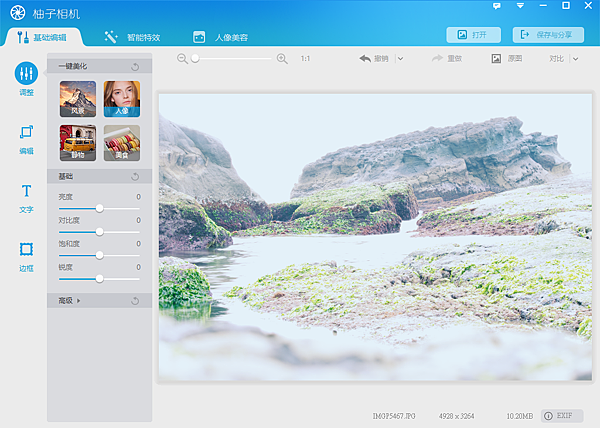
Task: Open the undo history dropdown arrow
Action: [400, 59]
